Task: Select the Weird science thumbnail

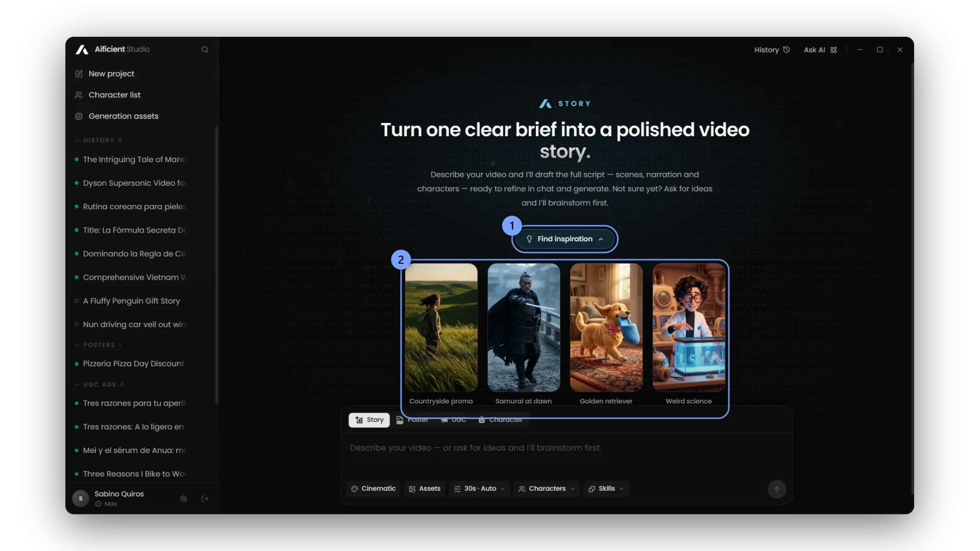Action: [689, 328]
